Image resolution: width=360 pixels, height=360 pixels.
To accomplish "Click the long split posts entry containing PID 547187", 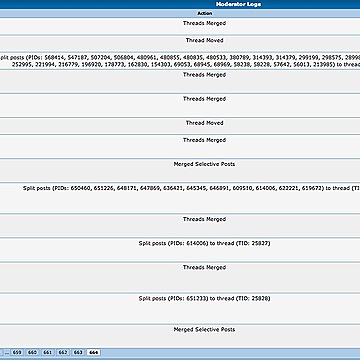I will [180, 61].
